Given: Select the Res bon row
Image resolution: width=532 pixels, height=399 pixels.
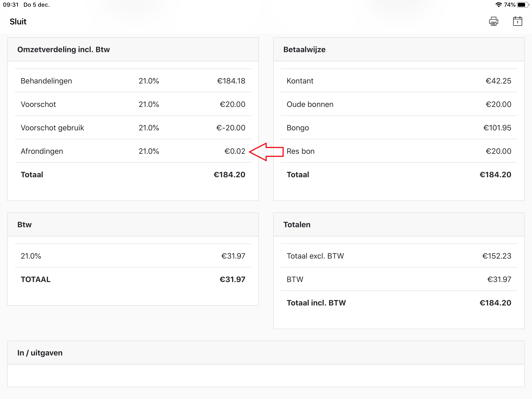Looking at the screenshot, I should [x=399, y=151].
